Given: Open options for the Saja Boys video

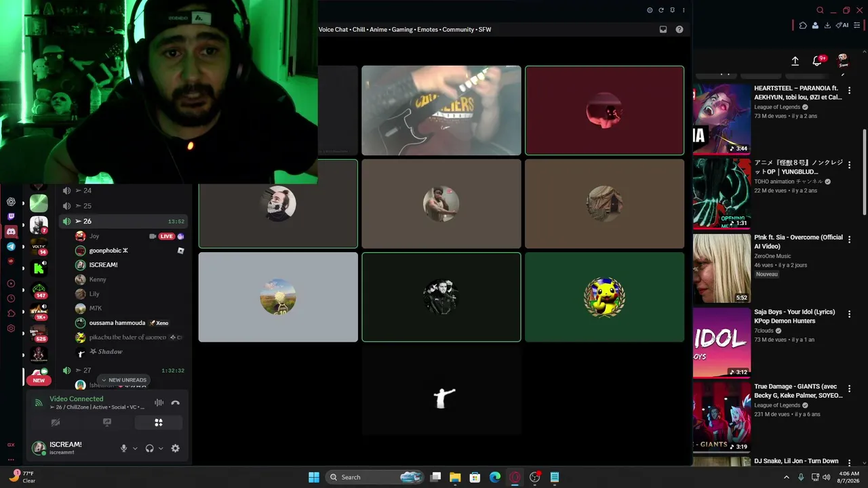Looking at the screenshot, I should coord(849,314).
